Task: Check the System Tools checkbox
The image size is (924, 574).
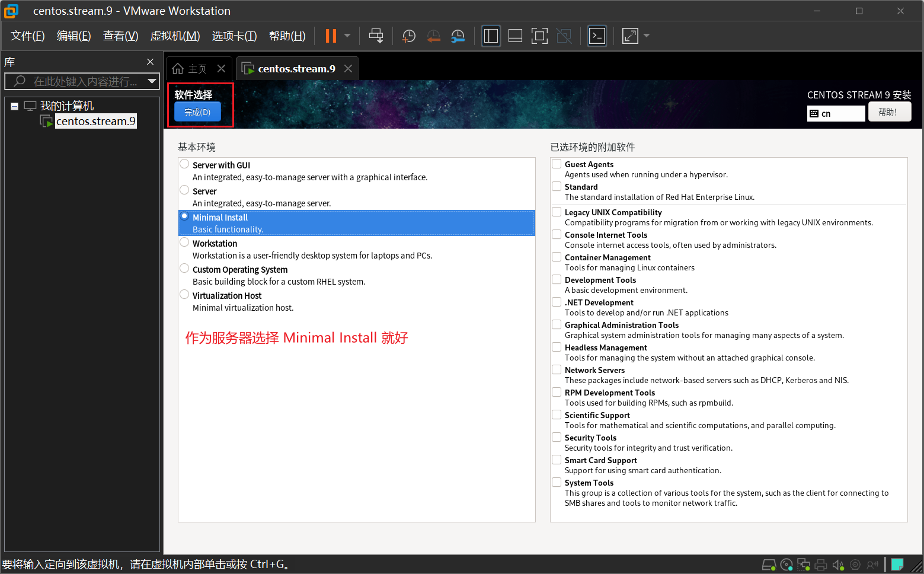Action: 557,482
